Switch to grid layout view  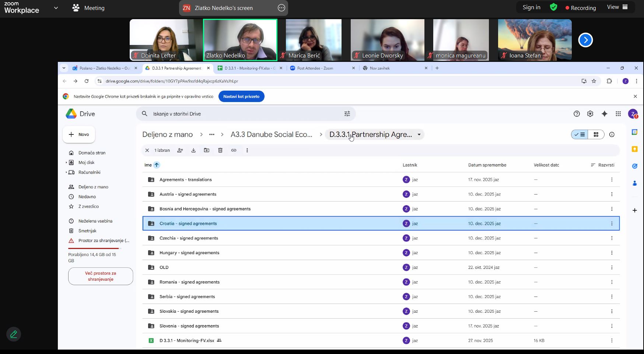[x=596, y=134]
